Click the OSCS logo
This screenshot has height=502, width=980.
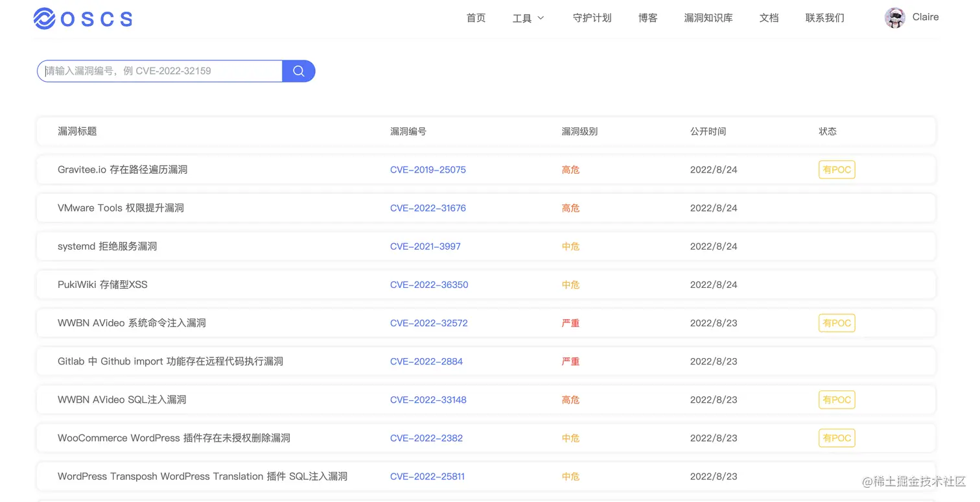83,18
